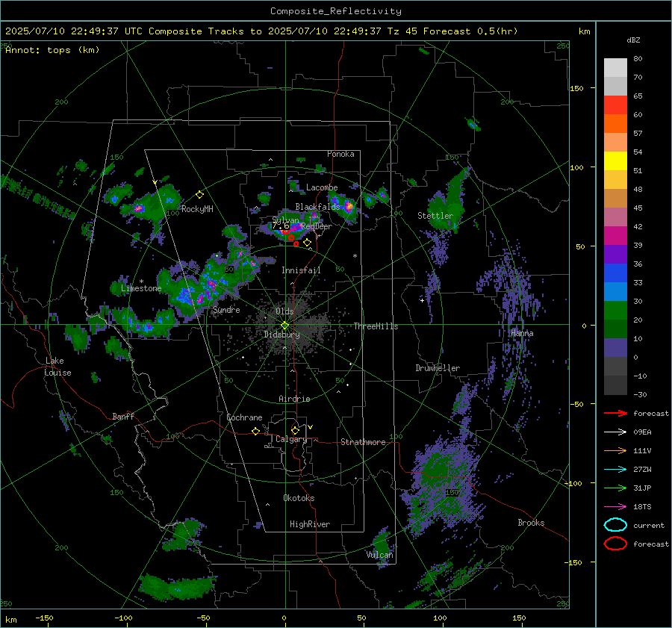Click the ThreeHills label

click(x=376, y=326)
